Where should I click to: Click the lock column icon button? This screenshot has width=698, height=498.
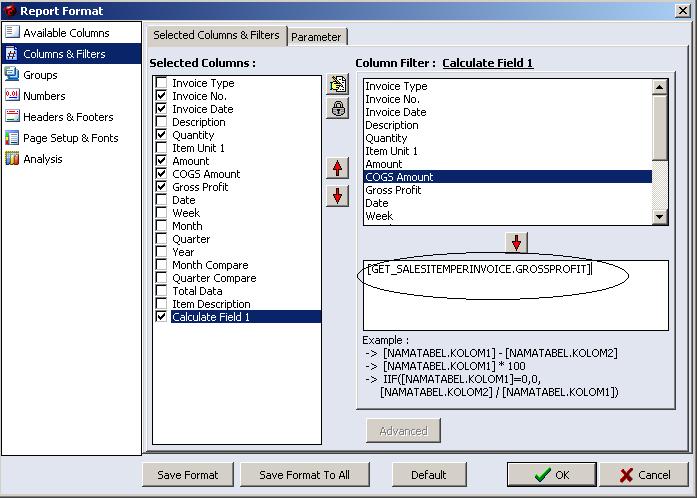(x=338, y=108)
